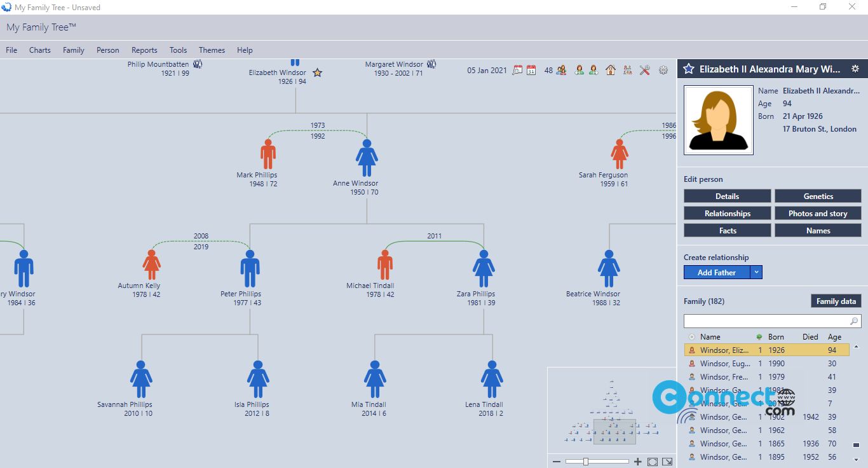Image resolution: width=868 pixels, height=468 pixels.
Task: Open the Themes menu
Action: [212, 50]
